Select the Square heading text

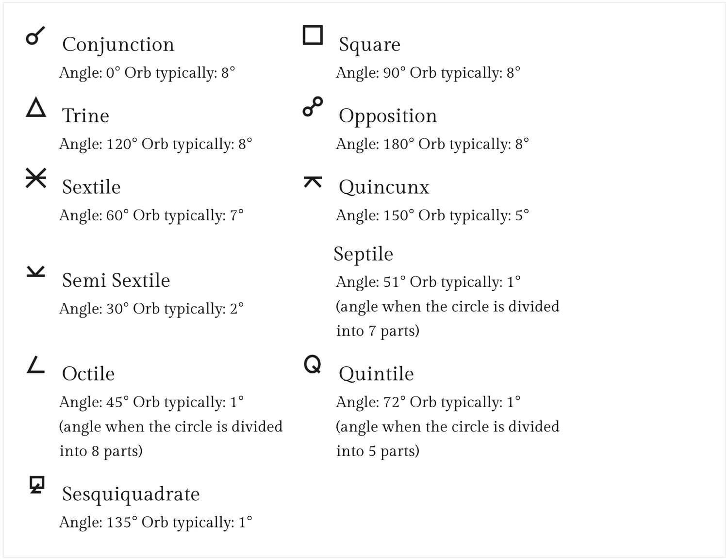pyautogui.click(x=369, y=45)
